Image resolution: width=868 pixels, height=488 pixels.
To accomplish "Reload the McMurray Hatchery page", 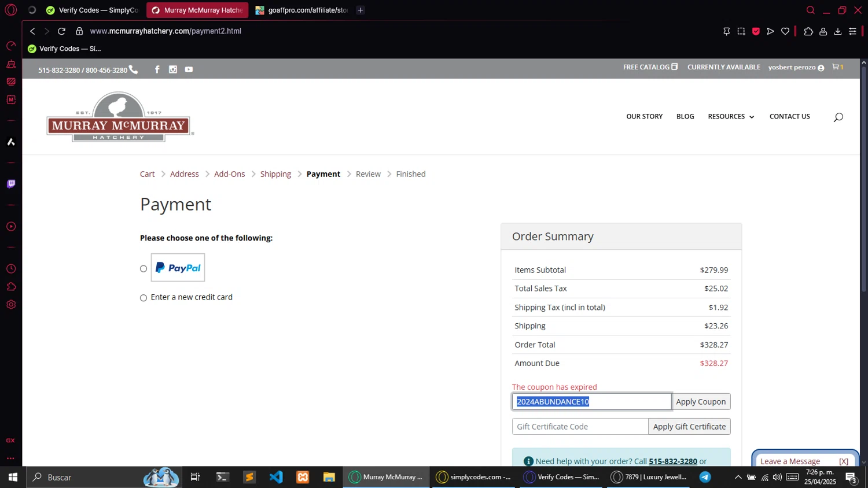I will 61,31.
